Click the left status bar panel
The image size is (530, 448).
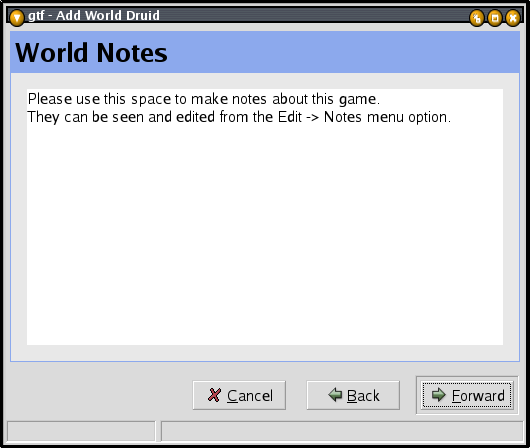[x=81, y=431]
